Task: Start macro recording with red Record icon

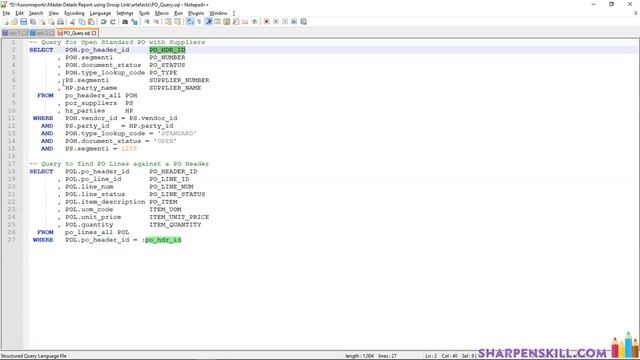Action: (267, 22)
